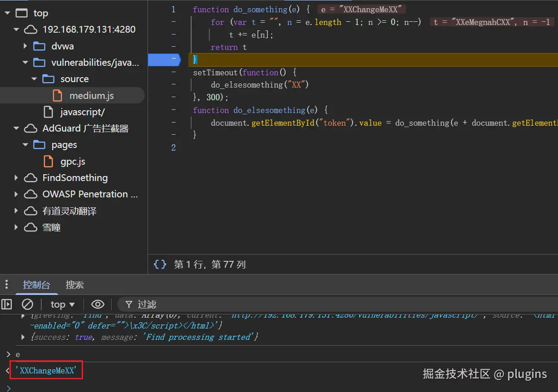Expand the success: true console object
Image resolution: width=558 pixels, height=392 pixels.
(x=23, y=337)
